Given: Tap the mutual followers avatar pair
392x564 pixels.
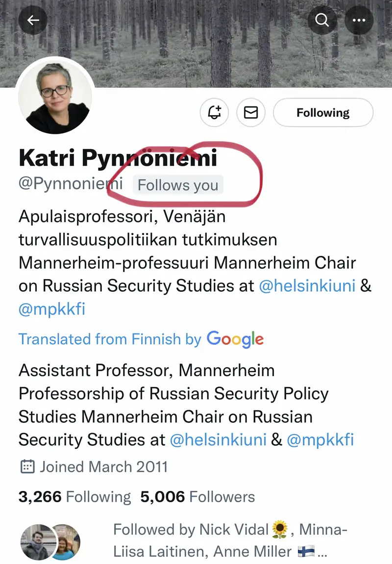Looking at the screenshot, I should [x=50, y=541].
